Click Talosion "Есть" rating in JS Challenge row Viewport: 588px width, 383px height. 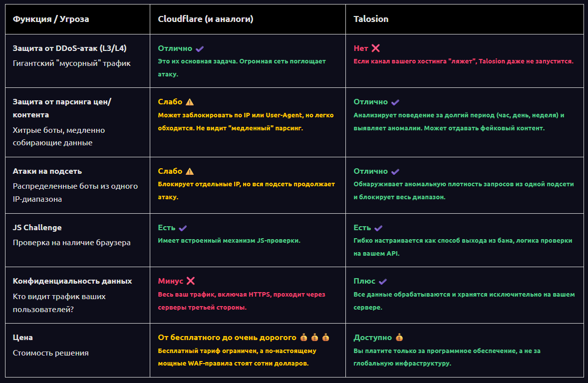(362, 228)
